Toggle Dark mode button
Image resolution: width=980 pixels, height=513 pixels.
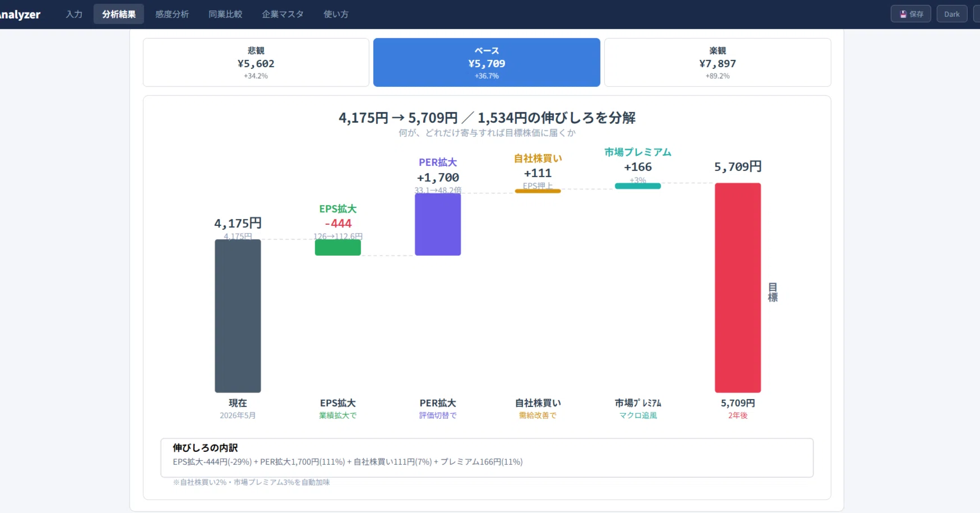click(x=952, y=14)
